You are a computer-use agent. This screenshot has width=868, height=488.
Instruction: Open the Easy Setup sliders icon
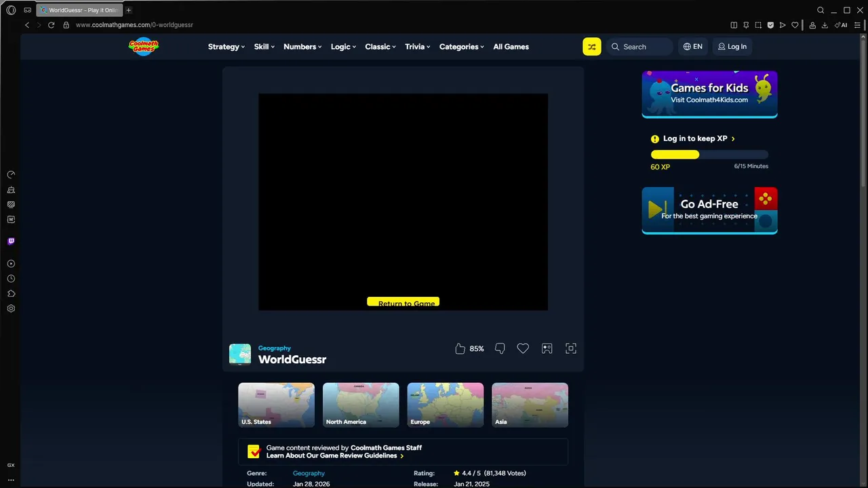[x=858, y=25]
